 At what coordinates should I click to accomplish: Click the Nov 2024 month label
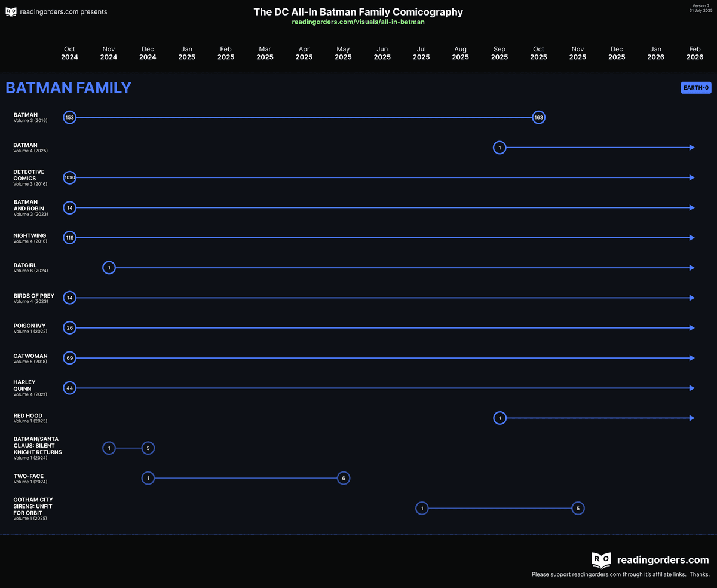pos(109,53)
